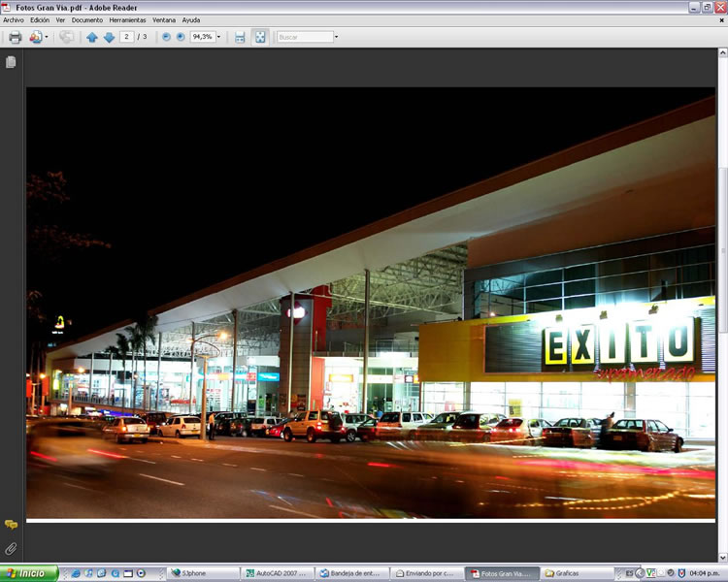
Task: Open the Ventana menu
Action: tap(164, 20)
